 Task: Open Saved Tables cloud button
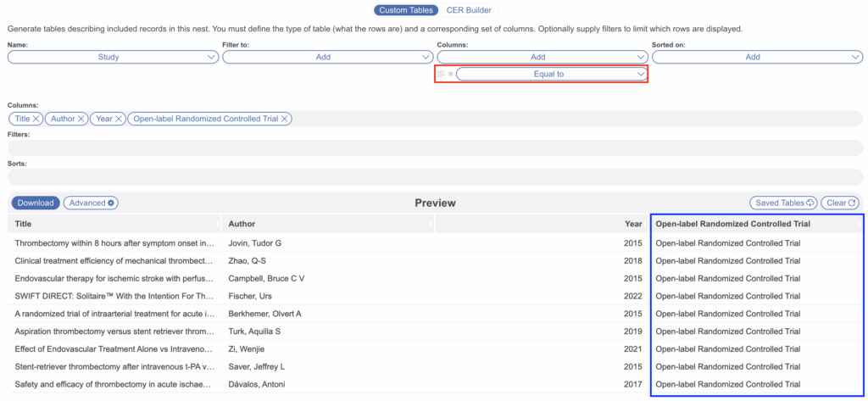pos(783,203)
